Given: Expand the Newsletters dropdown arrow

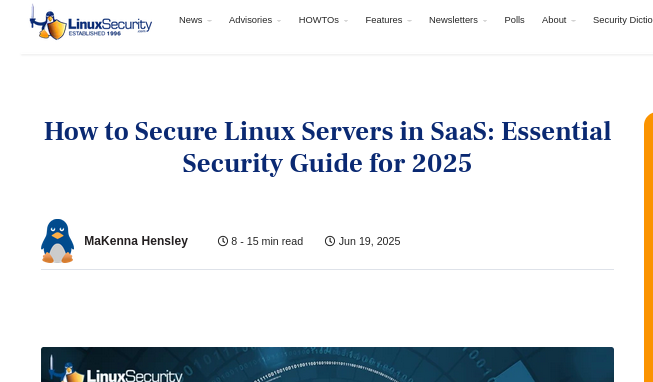Looking at the screenshot, I should click(484, 20).
